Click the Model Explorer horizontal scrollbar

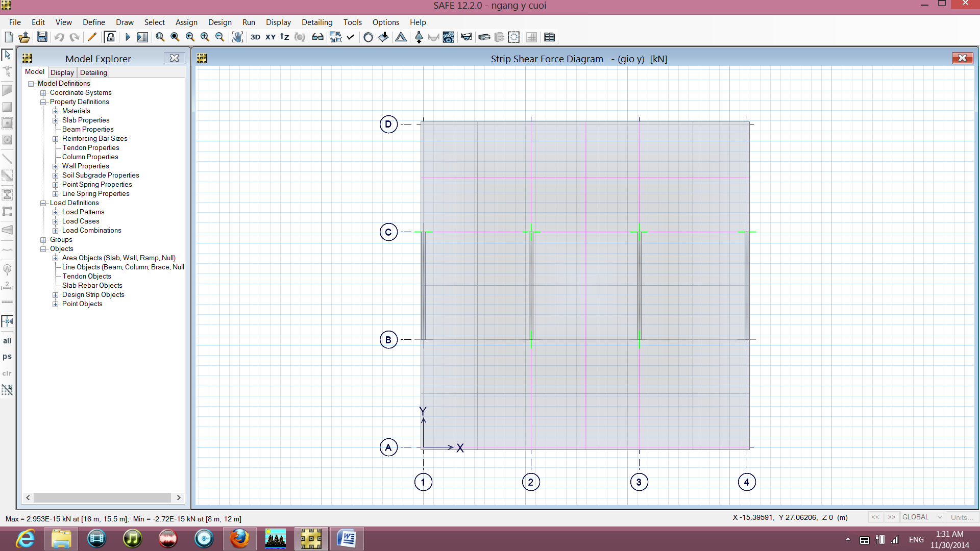tap(103, 497)
